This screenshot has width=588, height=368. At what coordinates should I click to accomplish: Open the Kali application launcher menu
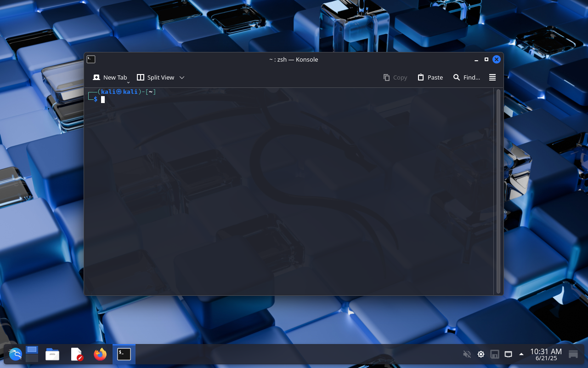click(15, 354)
